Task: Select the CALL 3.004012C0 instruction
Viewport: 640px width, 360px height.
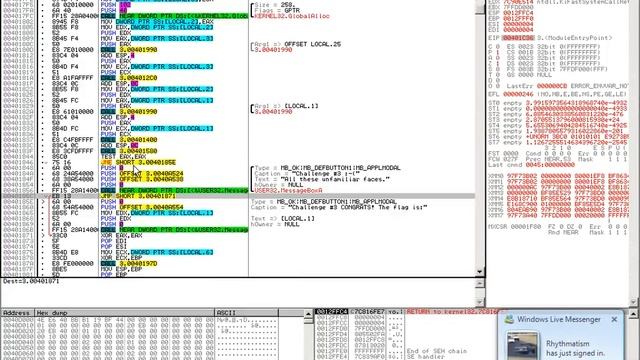Action: click(x=129, y=78)
